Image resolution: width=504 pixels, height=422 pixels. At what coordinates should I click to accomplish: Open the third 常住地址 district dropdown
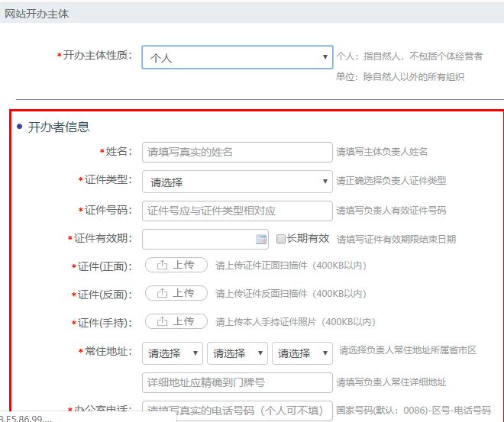[302, 353]
